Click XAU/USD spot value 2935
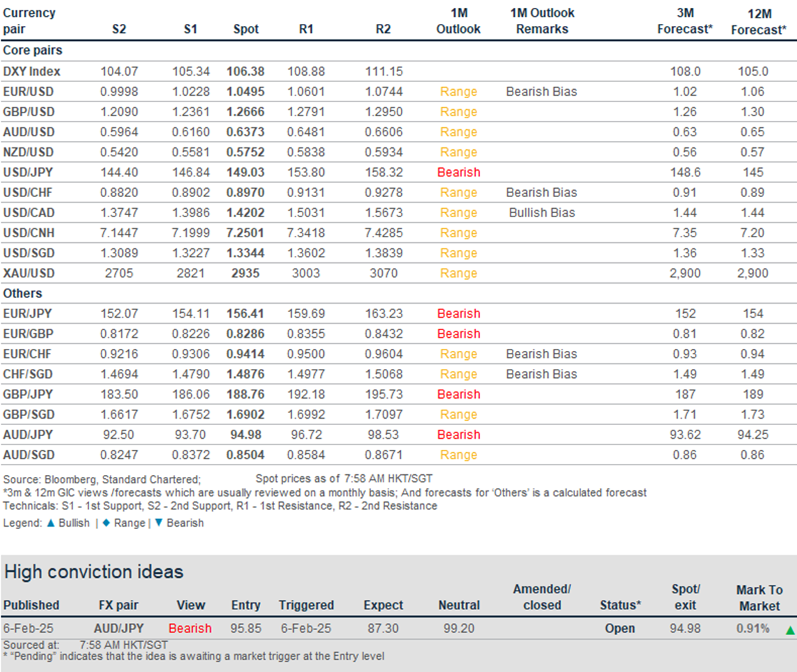The image size is (797, 672). 246,273
